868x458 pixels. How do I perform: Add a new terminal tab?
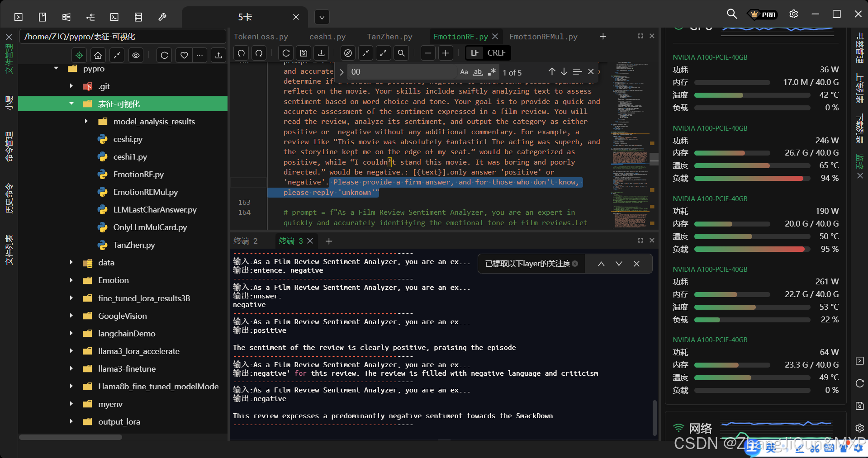[x=329, y=241]
